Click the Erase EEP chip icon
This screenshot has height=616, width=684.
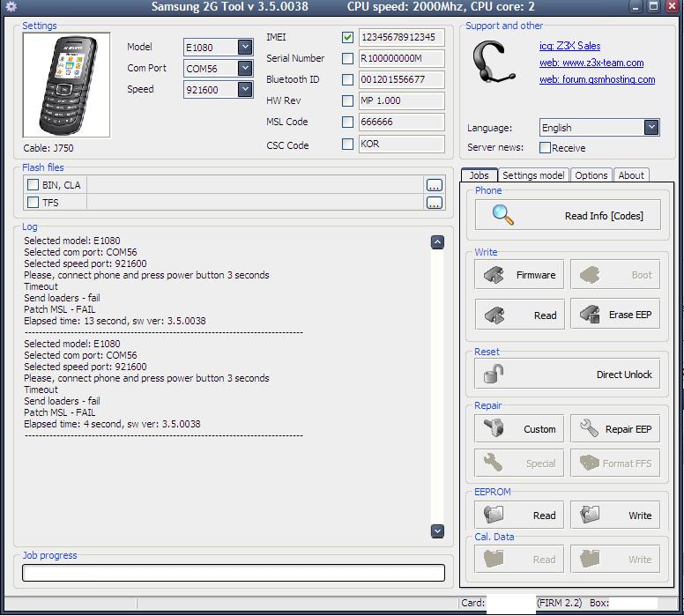[590, 314]
